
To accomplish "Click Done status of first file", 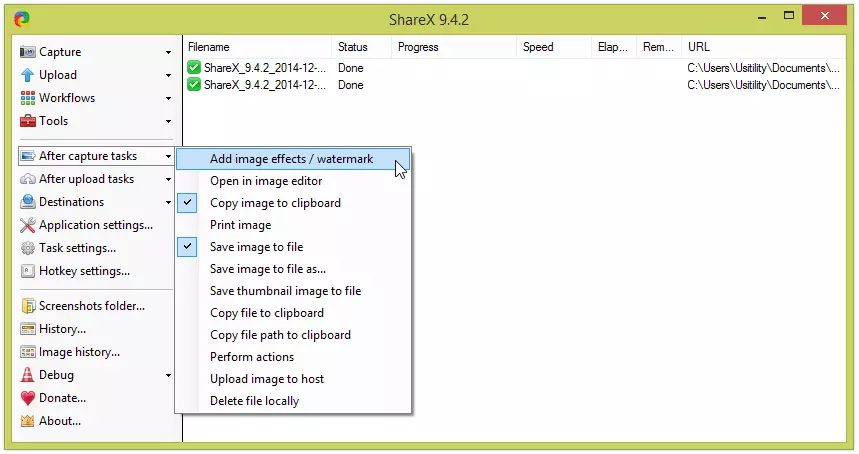I will 351,68.
